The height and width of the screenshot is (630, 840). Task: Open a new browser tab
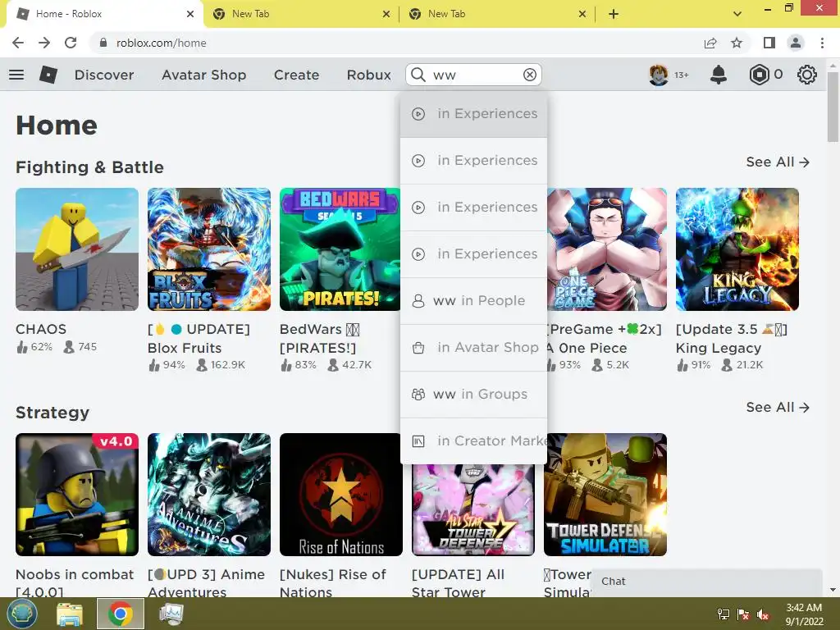[614, 14]
